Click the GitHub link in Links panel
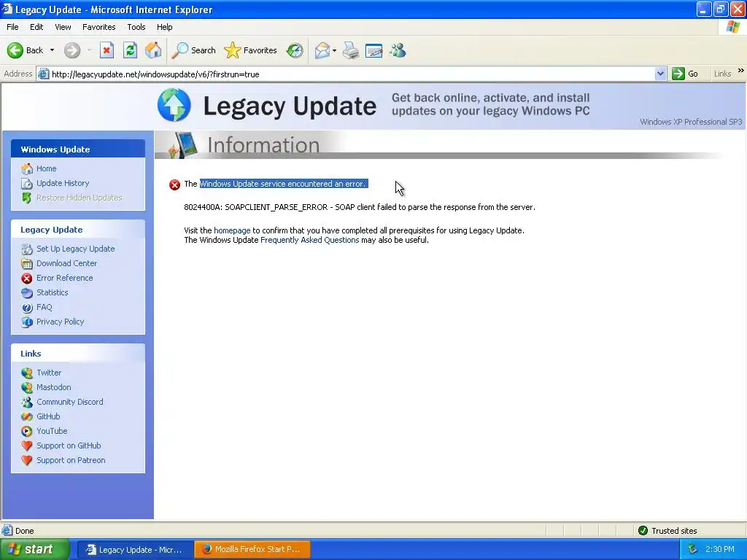747x560 pixels. [48, 416]
